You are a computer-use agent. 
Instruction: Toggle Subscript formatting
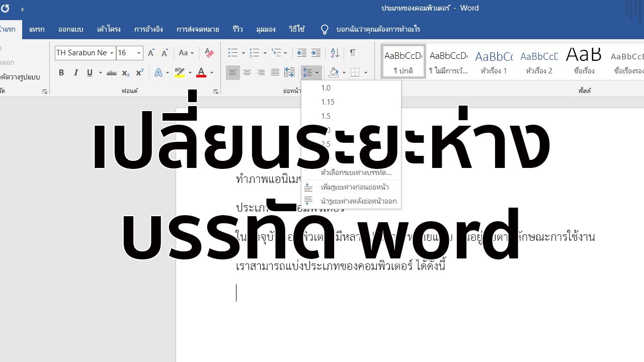point(126,73)
